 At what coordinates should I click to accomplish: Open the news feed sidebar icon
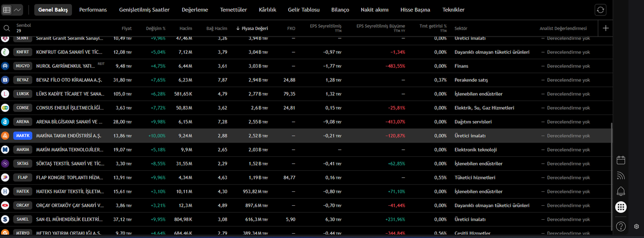[x=621, y=176]
